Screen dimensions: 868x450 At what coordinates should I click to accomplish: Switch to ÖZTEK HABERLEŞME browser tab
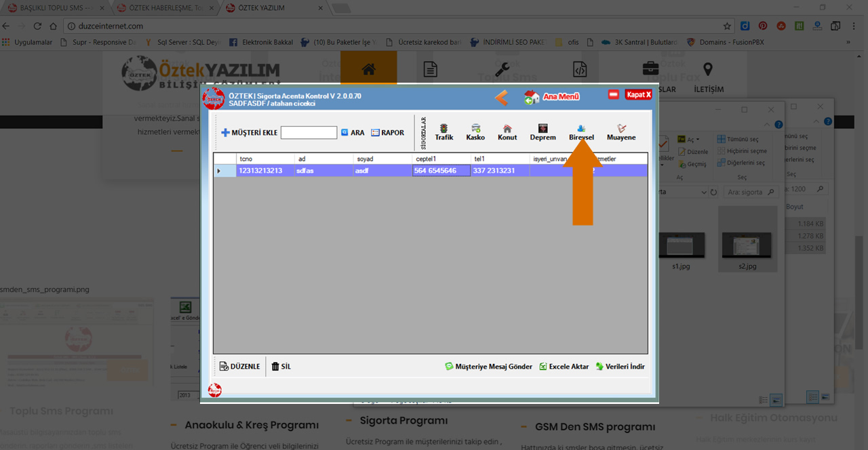pyautogui.click(x=166, y=7)
